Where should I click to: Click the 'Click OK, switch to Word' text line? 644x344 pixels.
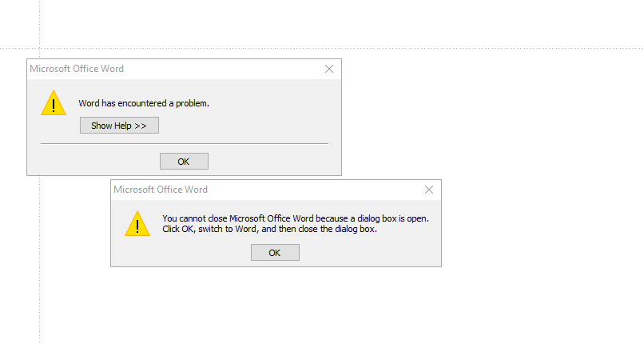point(268,229)
